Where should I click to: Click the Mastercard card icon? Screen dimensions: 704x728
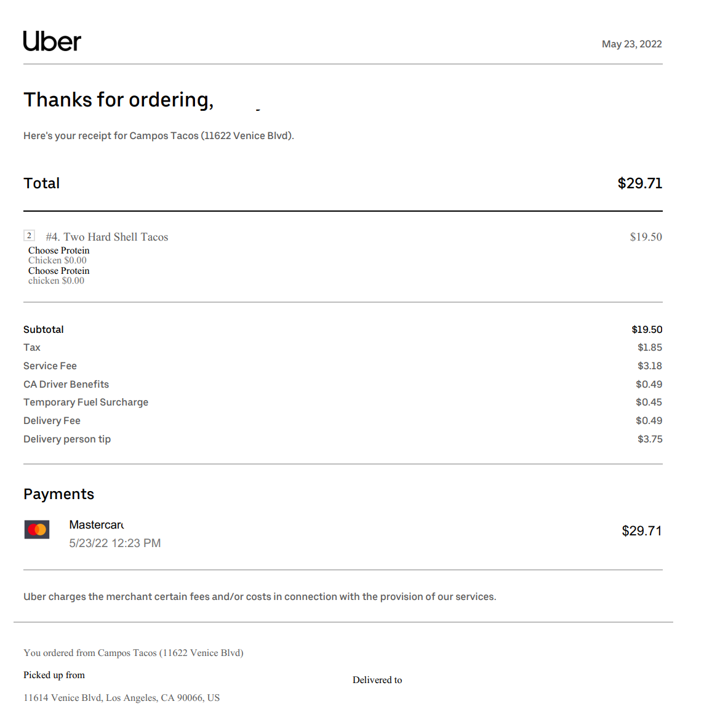pos(37,529)
